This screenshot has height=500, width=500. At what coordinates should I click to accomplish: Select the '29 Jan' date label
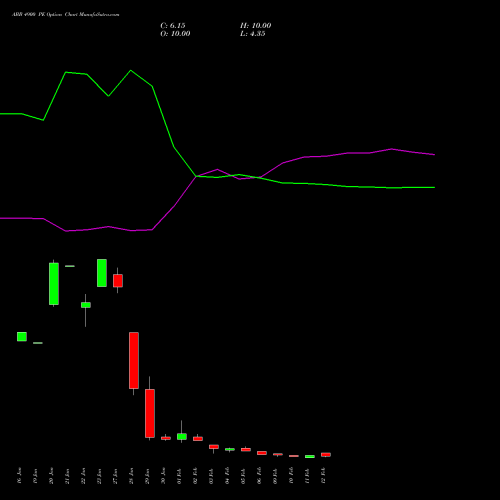[x=147, y=476]
